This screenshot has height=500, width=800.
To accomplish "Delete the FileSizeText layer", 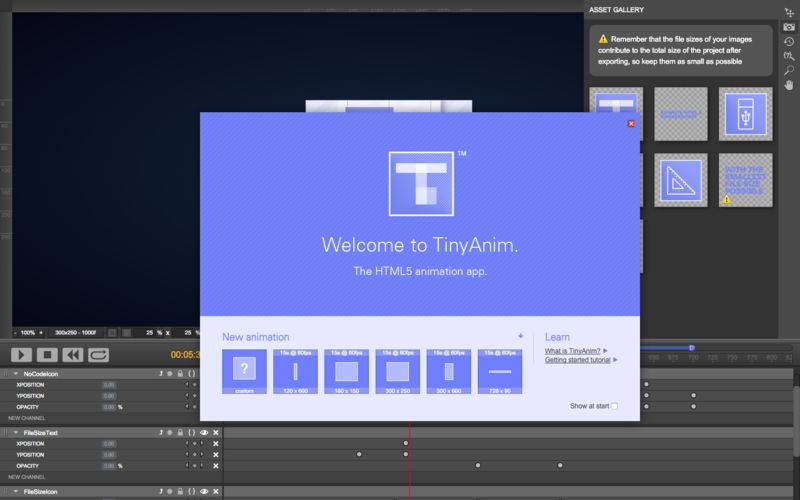I will (x=216, y=433).
